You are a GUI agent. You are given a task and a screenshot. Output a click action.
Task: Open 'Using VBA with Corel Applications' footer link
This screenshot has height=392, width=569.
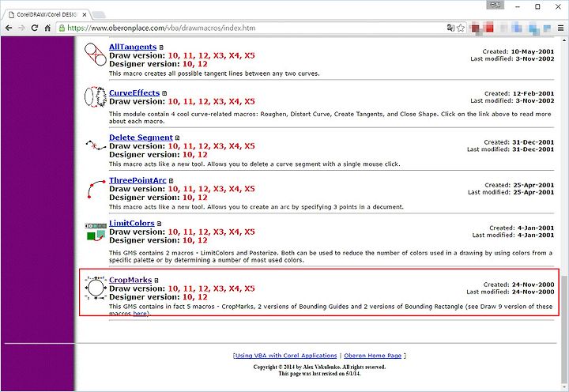286,356
